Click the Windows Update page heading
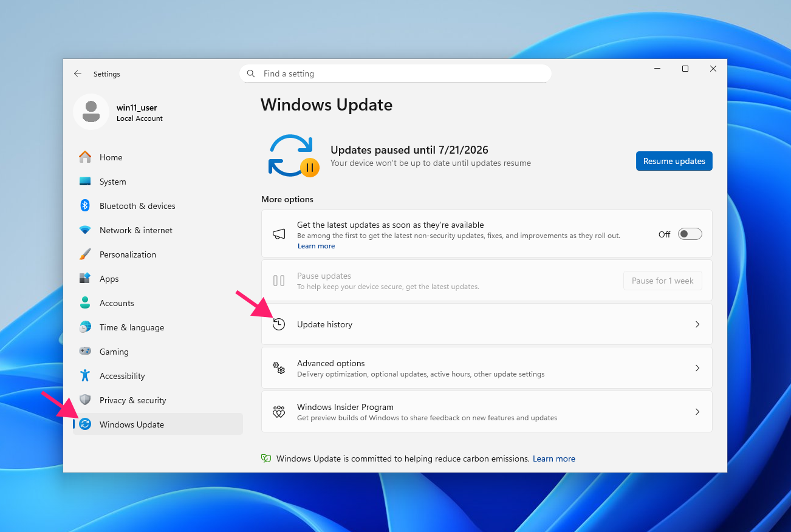Image resolution: width=791 pixels, height=532 pixels. tap(327, 104)
